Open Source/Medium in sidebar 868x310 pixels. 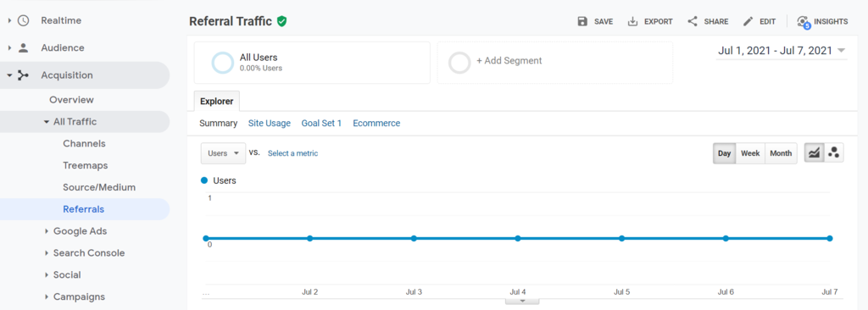(99, 188)
